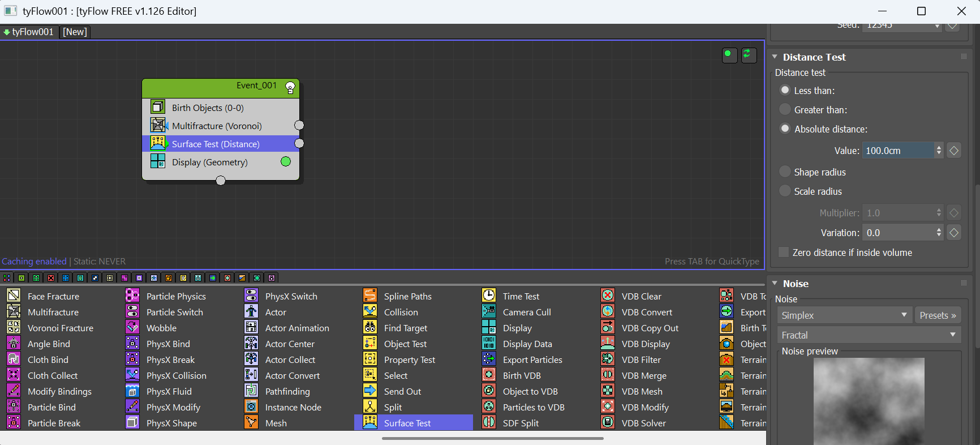Click the Spline Paths operator icon
Image resolution: width=980 pixels, height=445 pixels.
pos(370,296)
